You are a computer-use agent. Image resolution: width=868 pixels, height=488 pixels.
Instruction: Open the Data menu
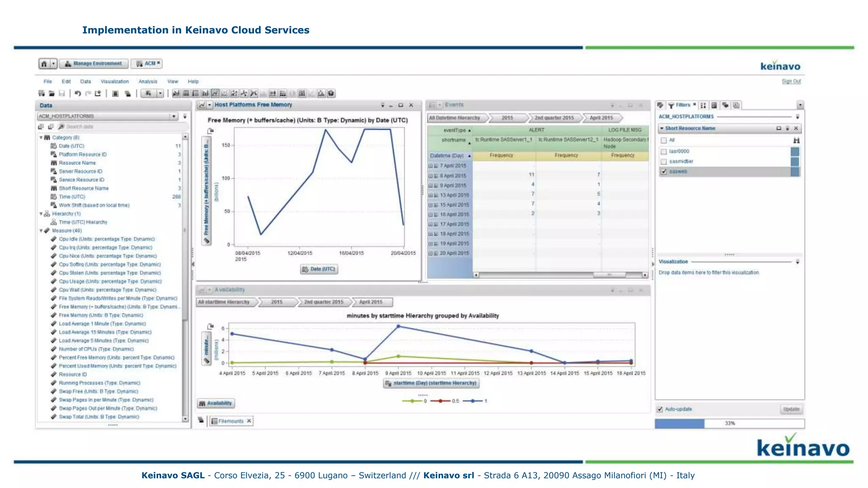[x=86, y=81]
